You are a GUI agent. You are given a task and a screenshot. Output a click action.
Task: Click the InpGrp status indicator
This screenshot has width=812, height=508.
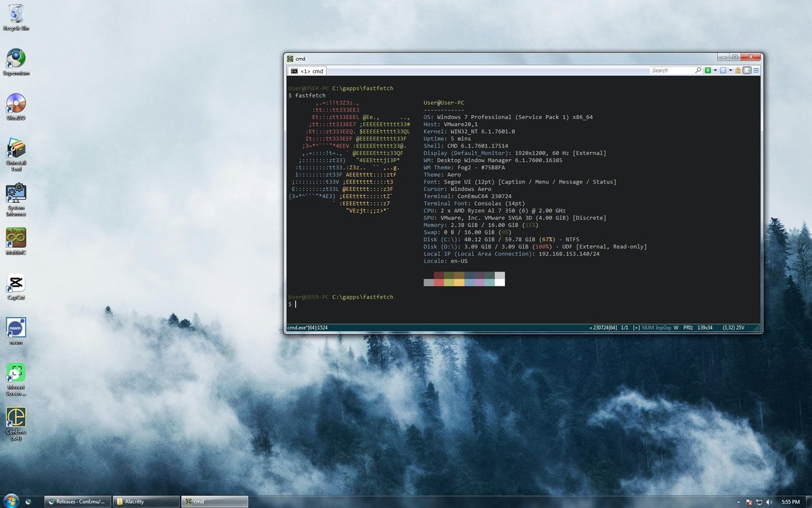[x=663, y=328]
